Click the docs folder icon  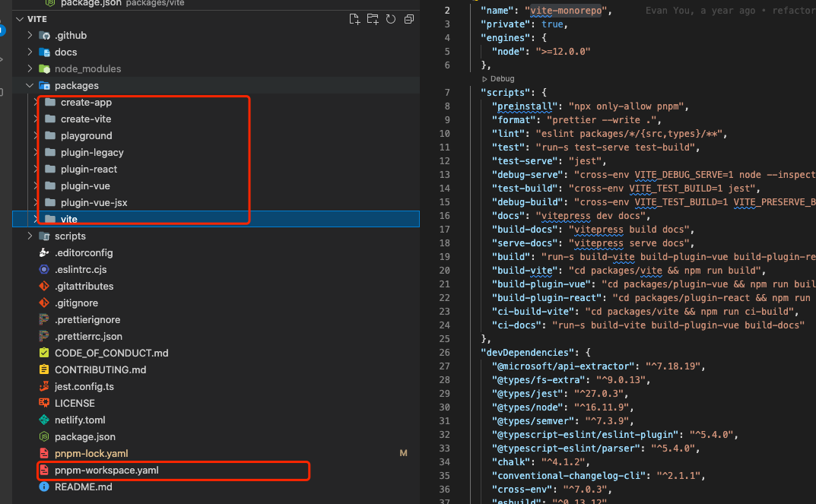(x=45, y=52)
